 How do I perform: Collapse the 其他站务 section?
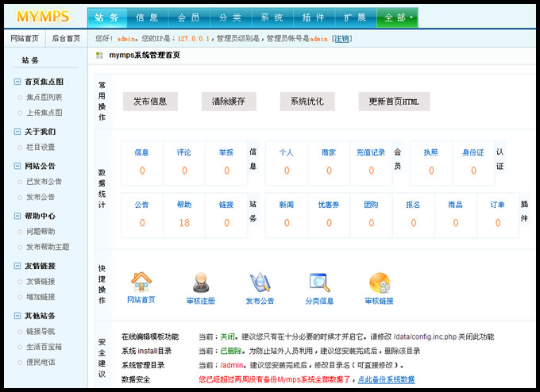17,316
